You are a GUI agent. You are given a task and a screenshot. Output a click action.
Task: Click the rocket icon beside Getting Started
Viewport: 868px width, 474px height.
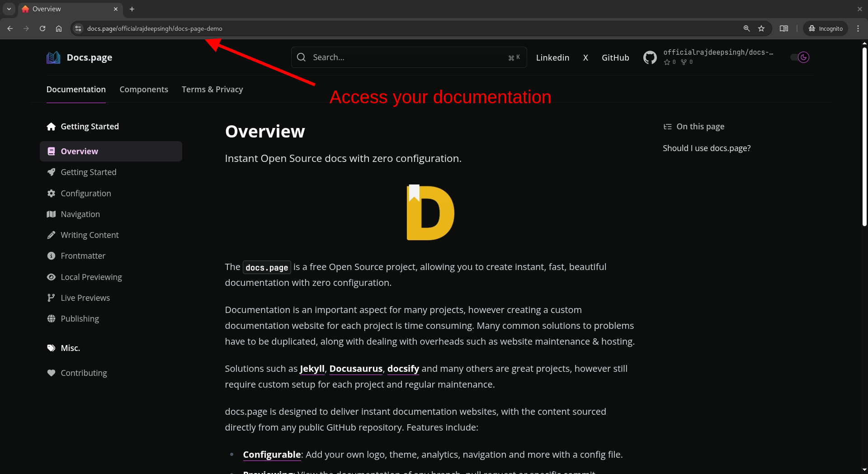pos(52,172)
